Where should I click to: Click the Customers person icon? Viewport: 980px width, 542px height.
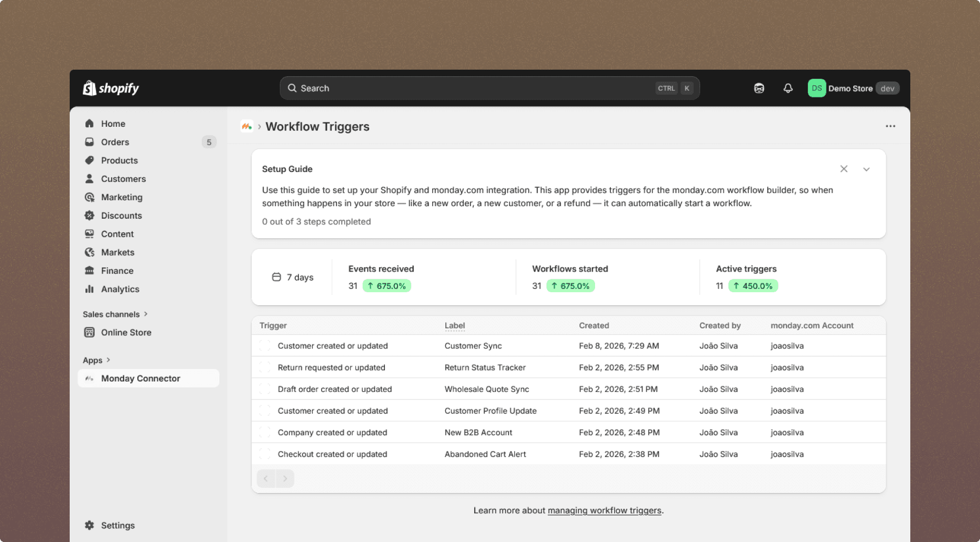[89, 178]
